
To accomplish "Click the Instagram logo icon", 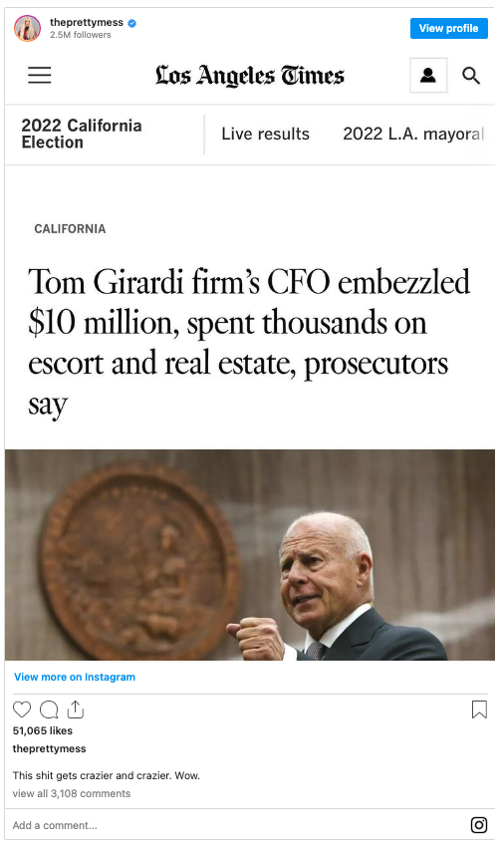I will pyautogui.click(x=478, y=825).
